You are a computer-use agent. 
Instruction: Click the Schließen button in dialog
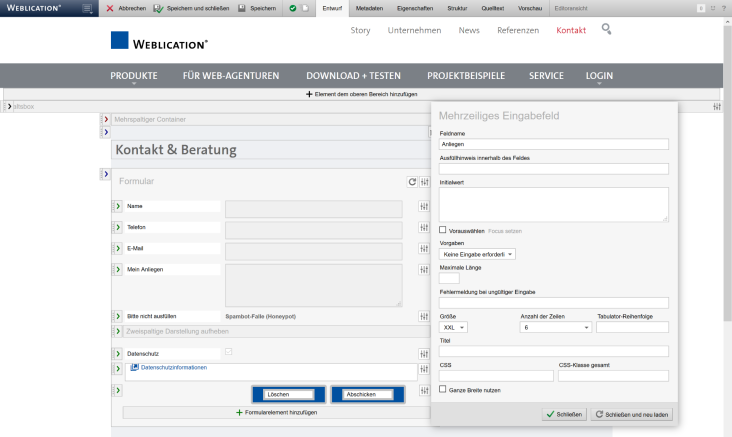(564, 414)
